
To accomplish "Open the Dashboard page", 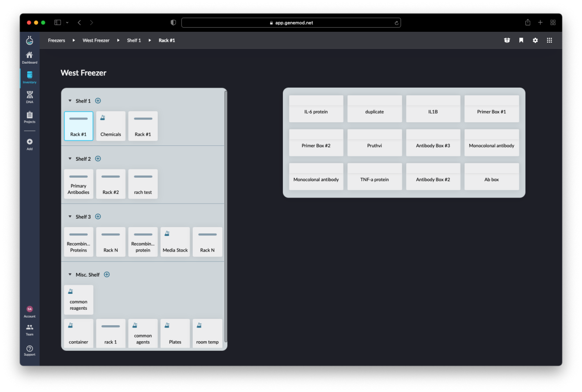I will (30, 58).
